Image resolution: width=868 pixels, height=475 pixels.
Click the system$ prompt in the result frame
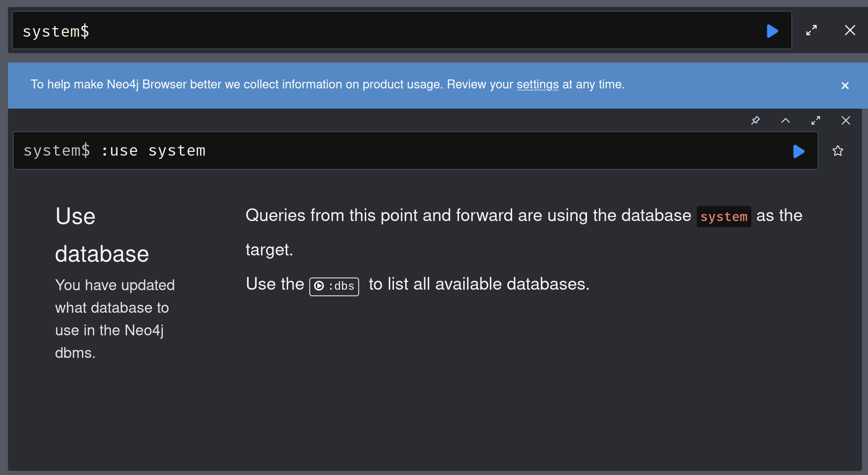coord(56,151)
